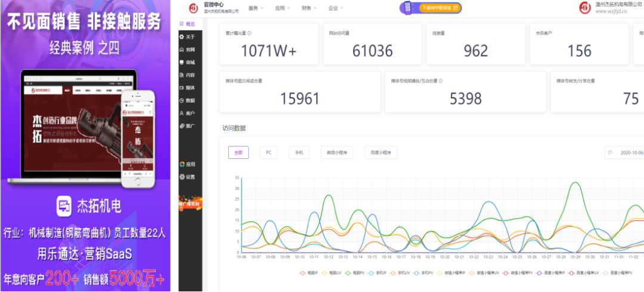Toggle the 手机PV legend series
Screen dimensions: 644x292
pyautogui.click(x=423, y=273)
